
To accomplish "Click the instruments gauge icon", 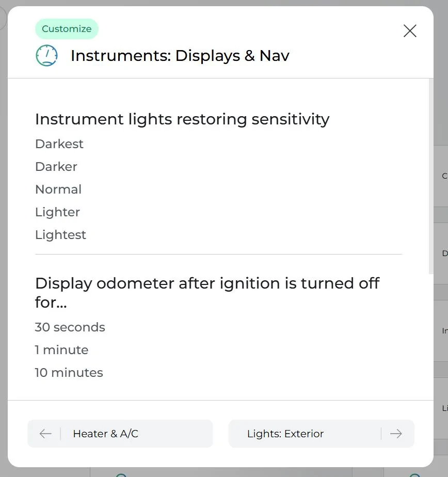I will pos(46,55).
